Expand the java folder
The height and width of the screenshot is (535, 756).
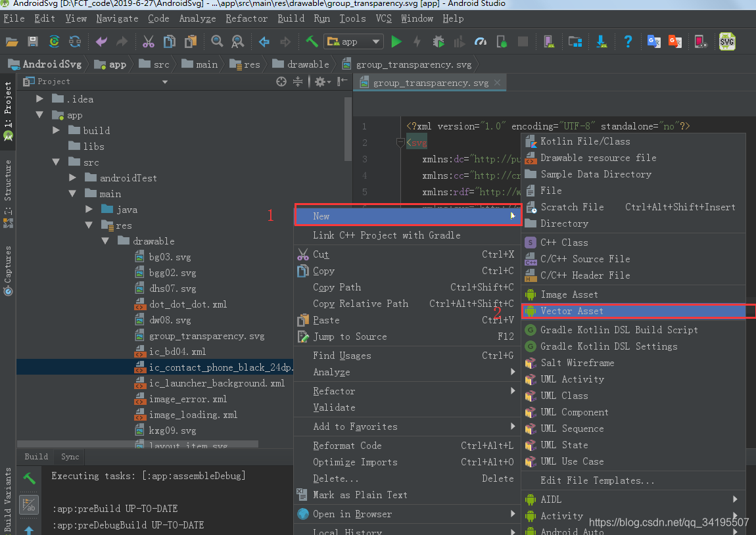[x=89, y=209]
